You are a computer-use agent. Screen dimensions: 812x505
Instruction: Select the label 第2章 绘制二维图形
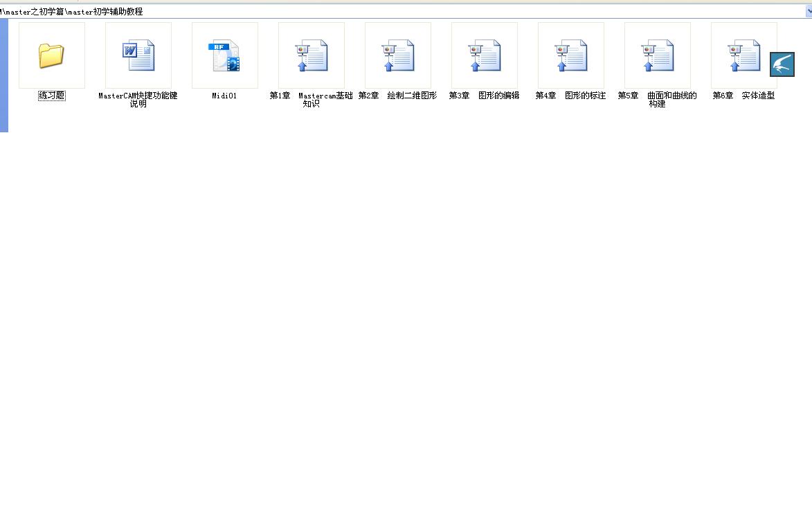pyautogui.click(x=398, y=96)
